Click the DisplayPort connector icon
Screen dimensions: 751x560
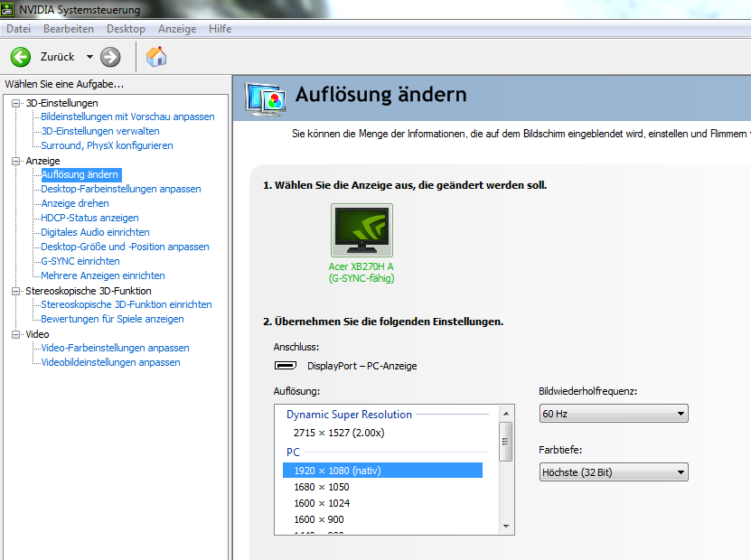[286, 366]
